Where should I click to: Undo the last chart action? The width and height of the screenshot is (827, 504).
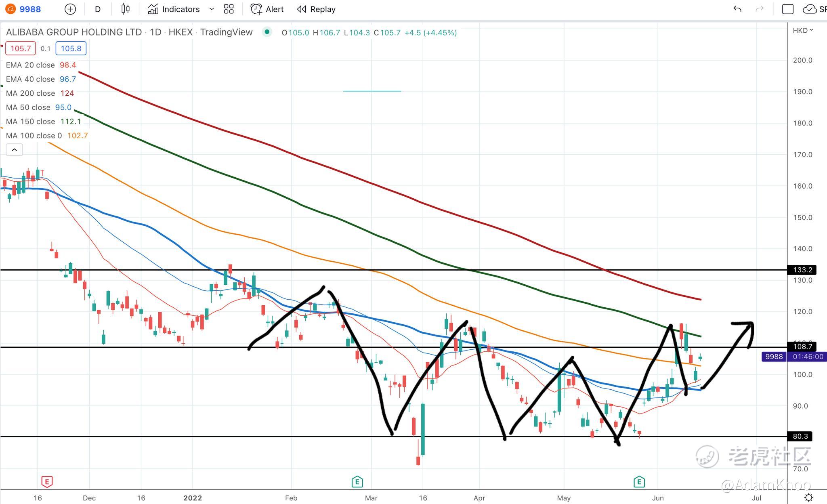click(737, 9)
